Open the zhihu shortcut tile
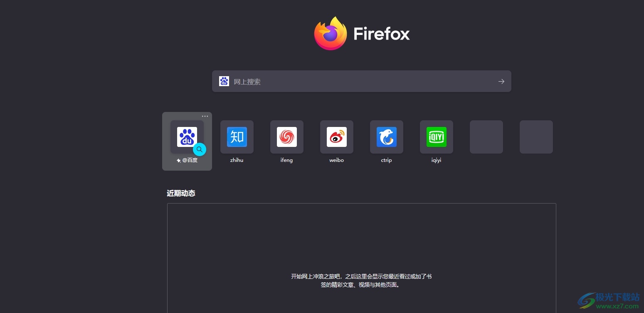The image size is (644, 313). (237, 137)
